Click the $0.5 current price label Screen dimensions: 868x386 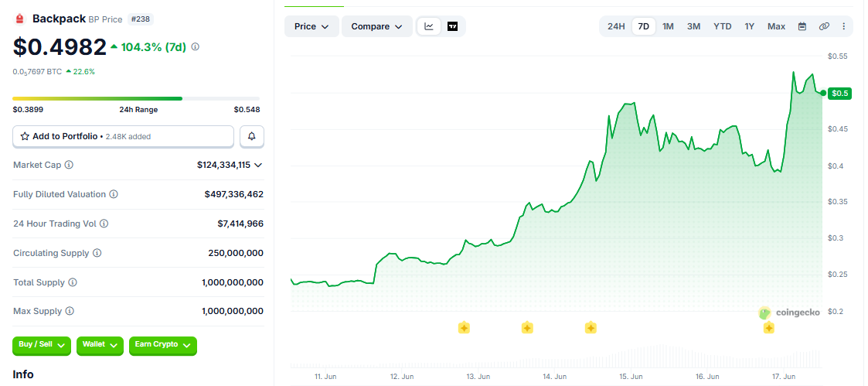tap(839, 93)
